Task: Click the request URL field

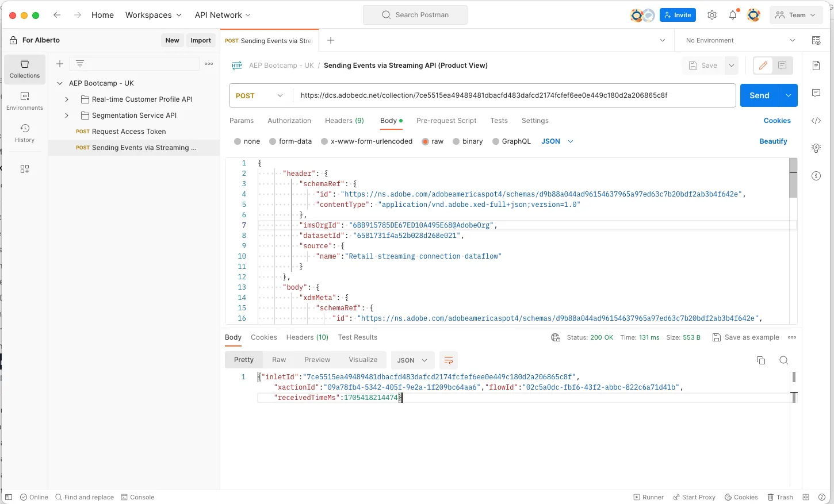Action: coord(514,95)
